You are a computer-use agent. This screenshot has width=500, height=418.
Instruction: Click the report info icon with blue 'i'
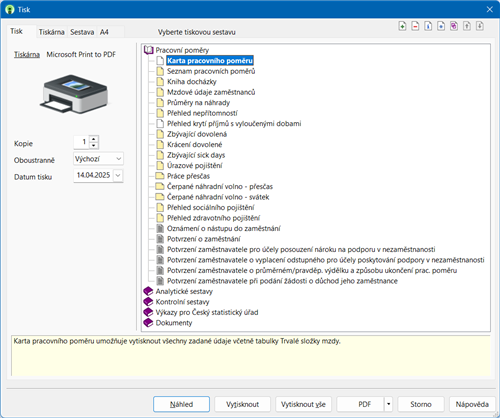click(428, 26)
